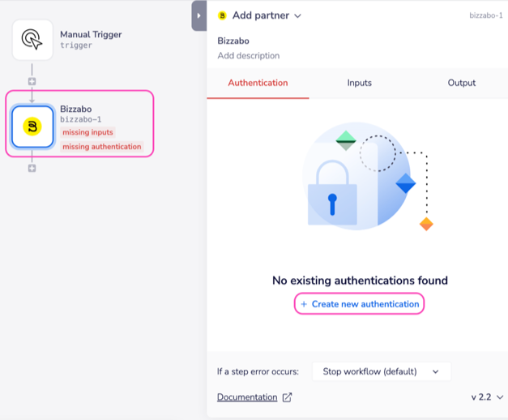This screenshot has width=508, height=420.
Task: Click plus connector below Bizzabo step
Action: pyautogui.click(x=32, y=169)
